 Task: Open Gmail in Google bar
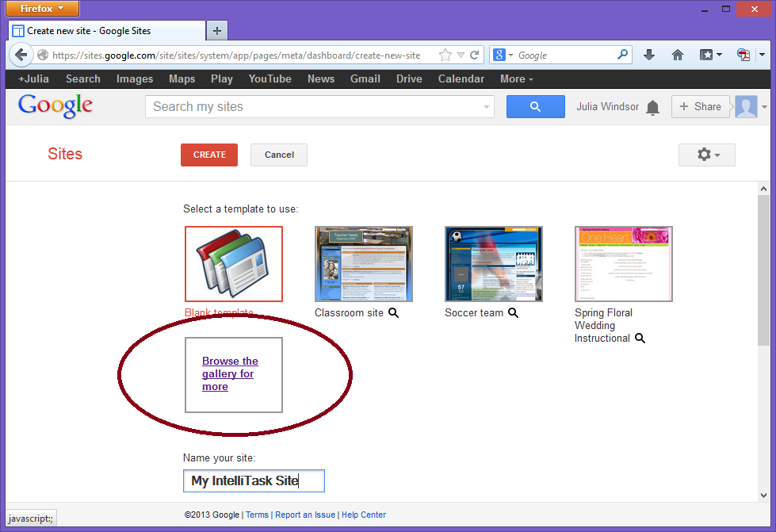pos(365,78)
